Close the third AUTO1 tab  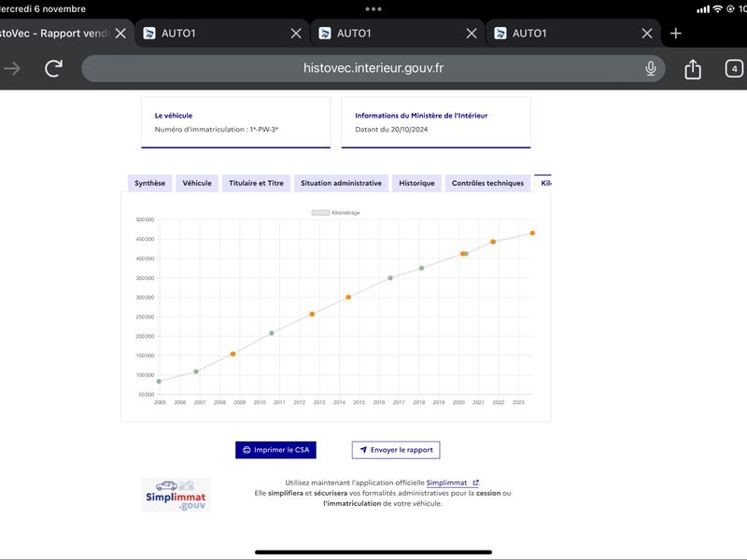pos(647,34)
